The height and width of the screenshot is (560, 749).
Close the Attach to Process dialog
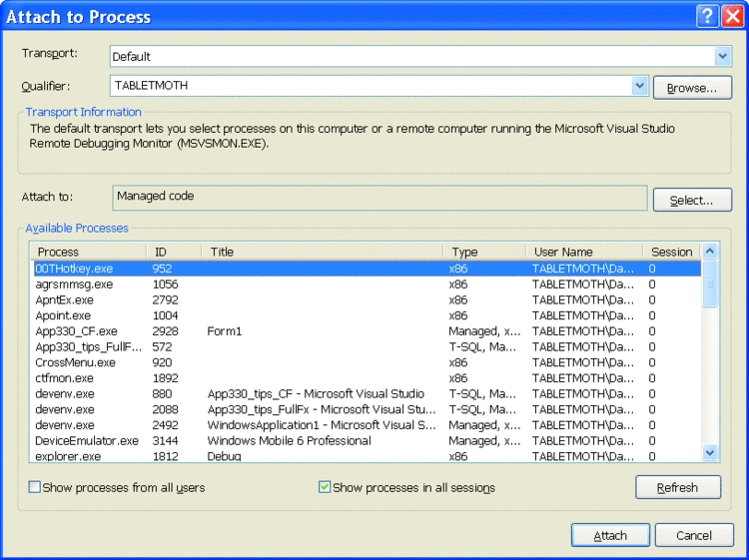[733, 17]
